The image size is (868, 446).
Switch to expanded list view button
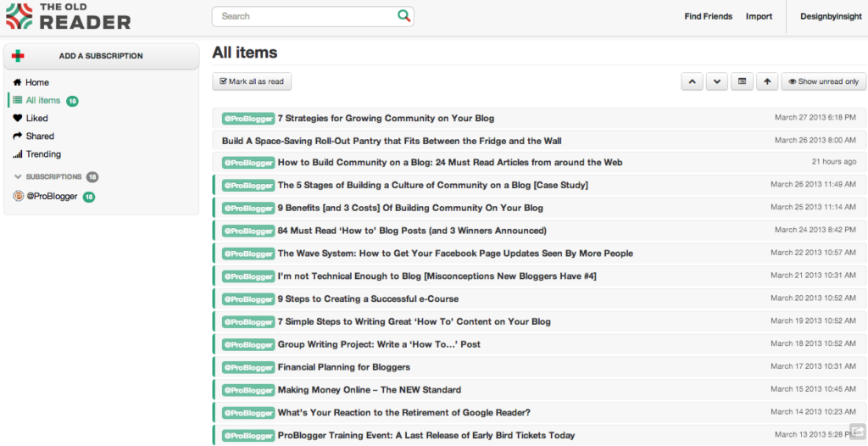(742, 81)
